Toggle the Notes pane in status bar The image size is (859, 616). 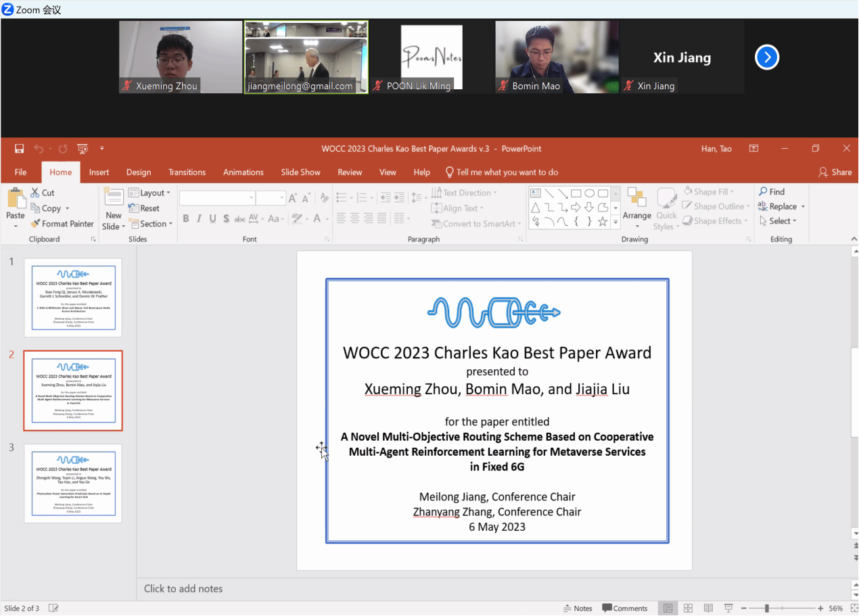pyautogui.click(x=578, y=609)
